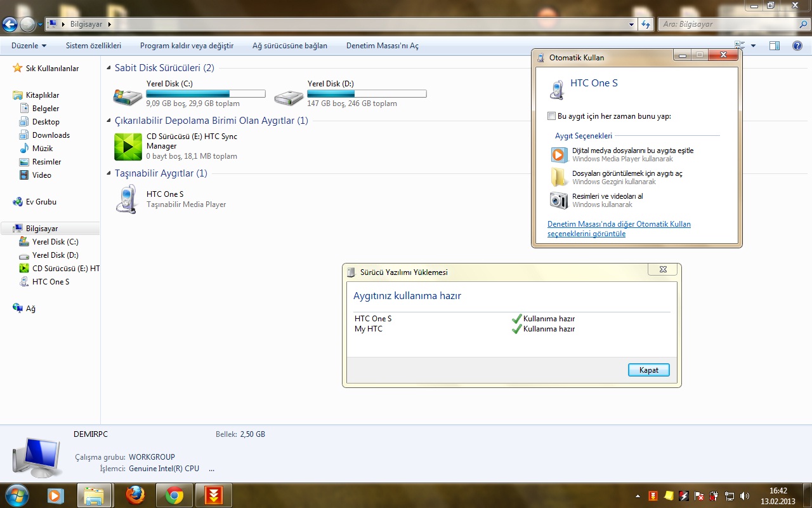Image resolution: width=812 pixels, height=508 pixels.
Task: Click the refresh button beside address bar
Action: tap(646, 24)
